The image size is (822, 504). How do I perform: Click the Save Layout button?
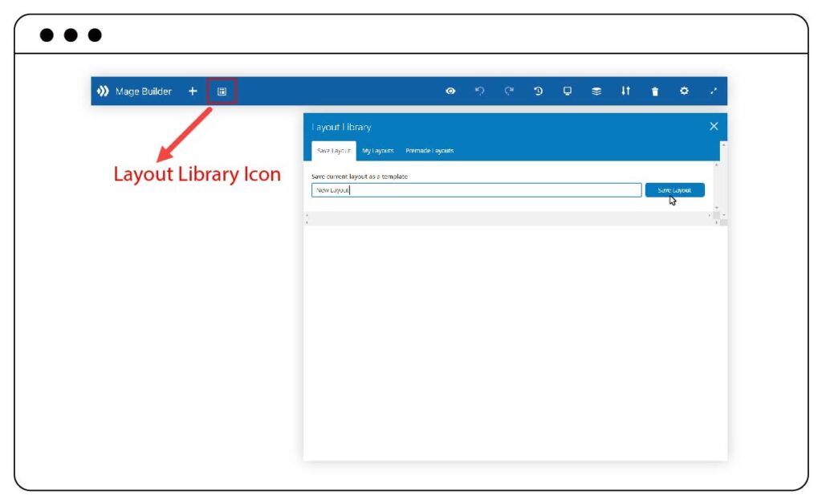(x=674, y=190)
